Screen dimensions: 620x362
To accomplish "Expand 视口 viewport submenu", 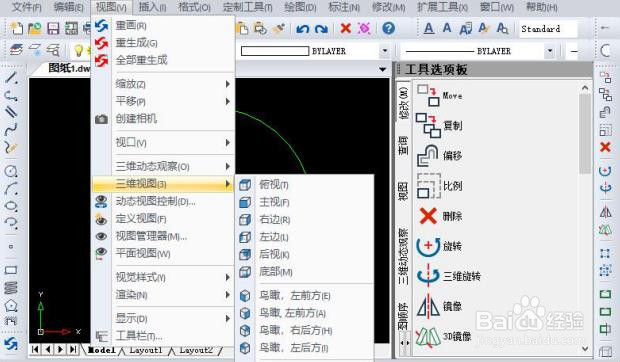I will pos(163,142).
